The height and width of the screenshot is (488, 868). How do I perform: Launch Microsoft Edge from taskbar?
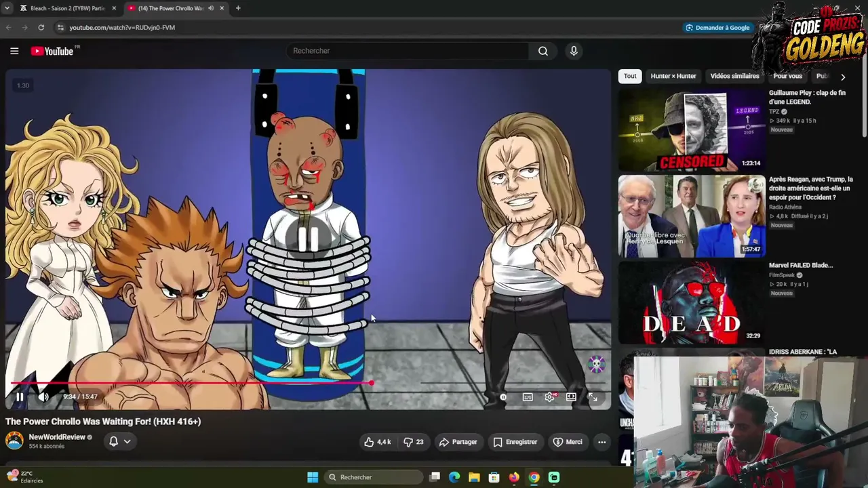454,477
